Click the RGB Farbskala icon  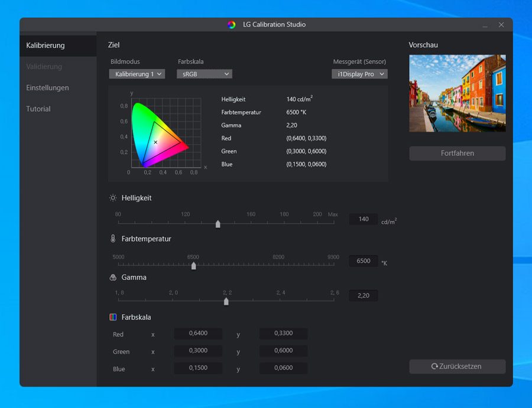click(113, 317)
